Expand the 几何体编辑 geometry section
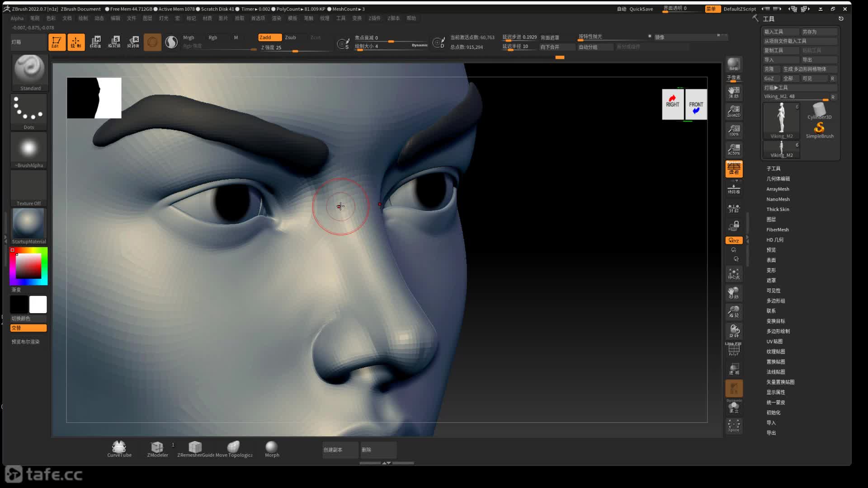 [x=778, y=179]
